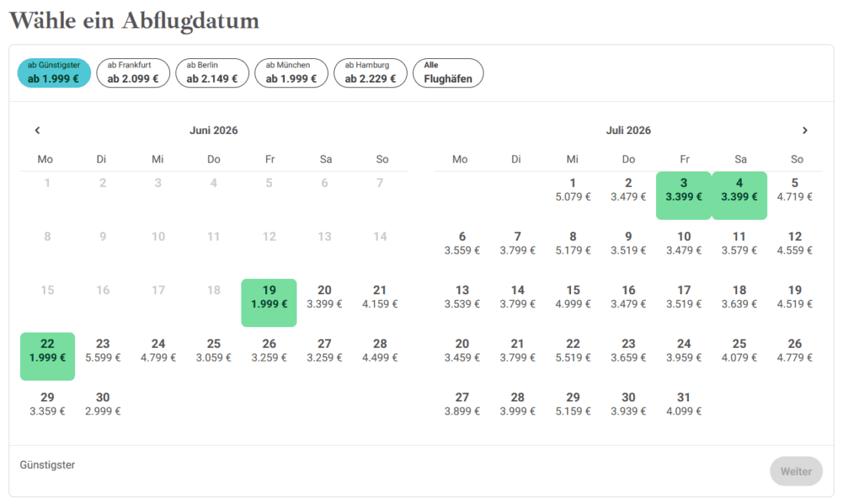Choose June 30 for 2.999 €
843x504 pixels.
103,404
